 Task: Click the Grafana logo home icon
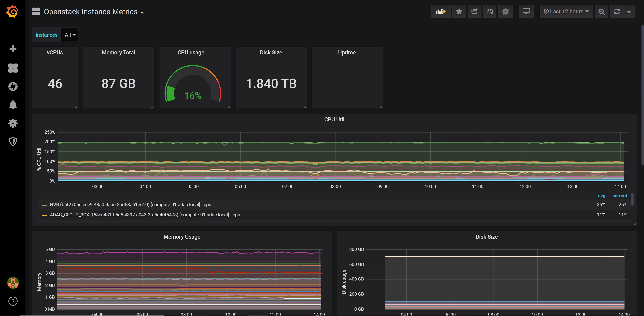coord(12,12)
